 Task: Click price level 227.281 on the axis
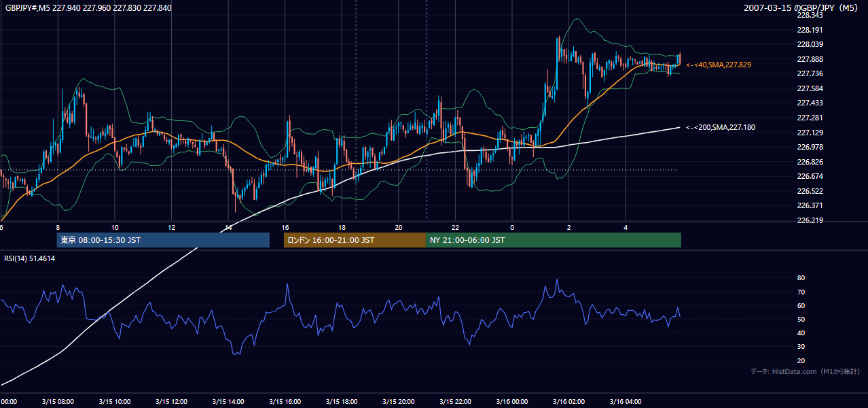tap(810, 118)
